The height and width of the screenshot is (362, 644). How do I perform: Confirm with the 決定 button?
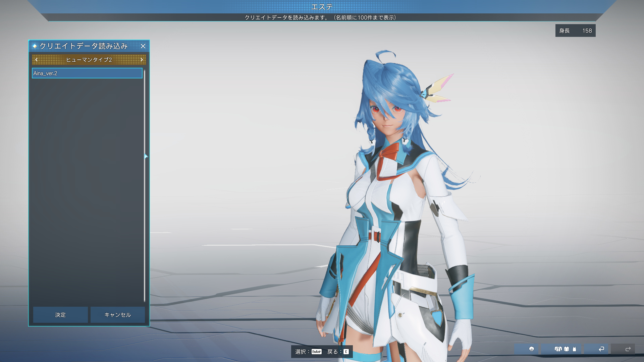click(60, 315)
